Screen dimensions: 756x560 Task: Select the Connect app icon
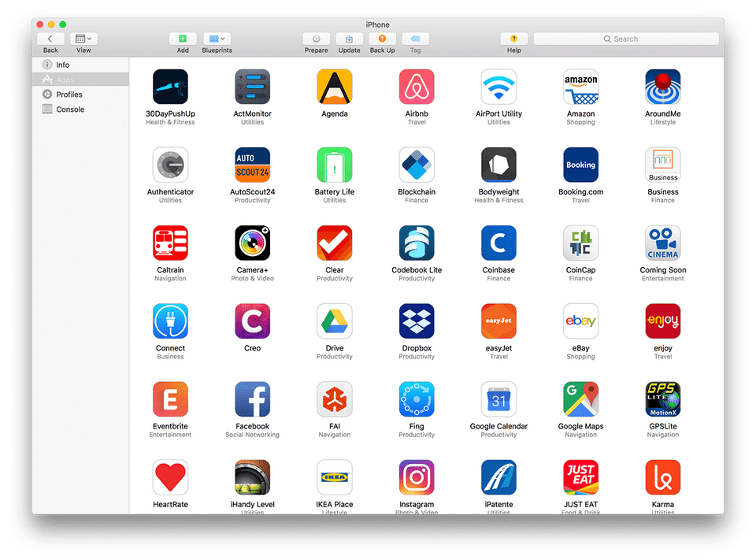pos(170,321)
